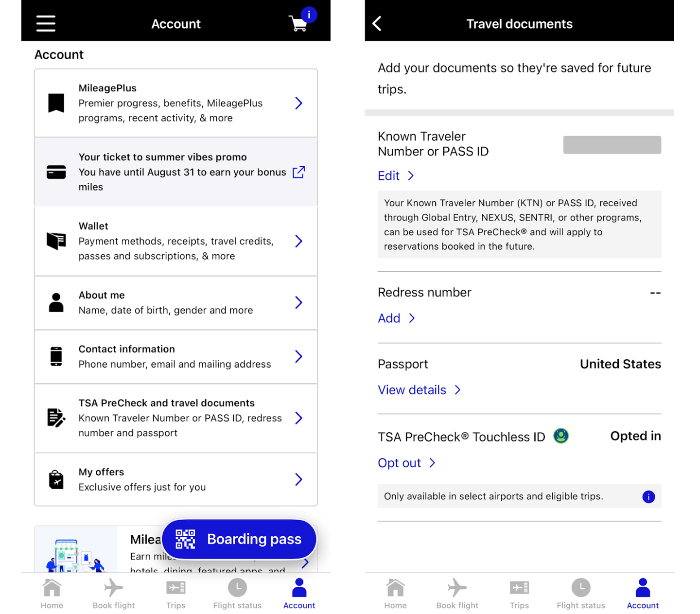Tap the grayed Known Traveler Number field
Viewport: 700px width, 614px height.
coord(612,145)
